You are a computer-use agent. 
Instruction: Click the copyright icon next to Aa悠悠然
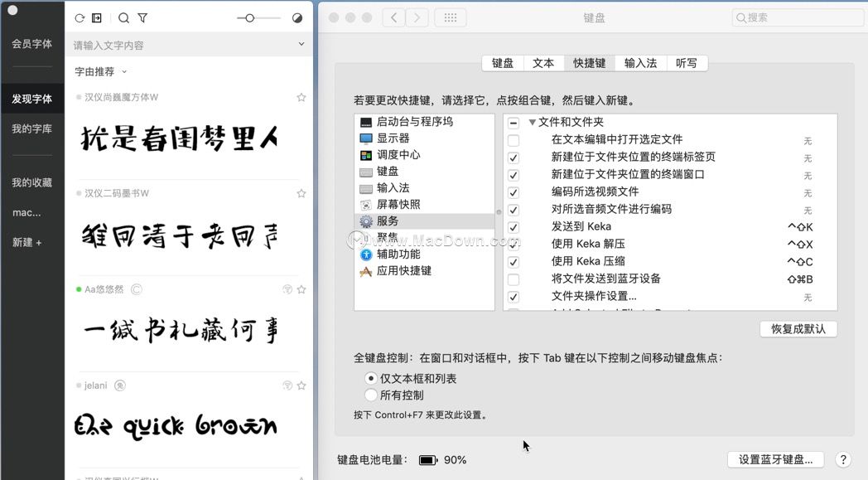coord(136,289)
